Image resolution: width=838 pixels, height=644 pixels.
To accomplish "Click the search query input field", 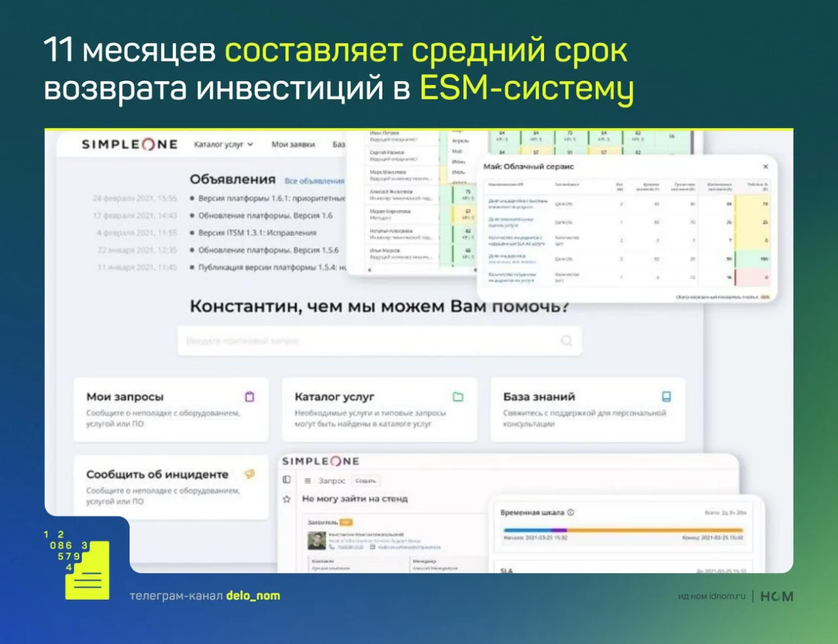I will coord(367,340).
